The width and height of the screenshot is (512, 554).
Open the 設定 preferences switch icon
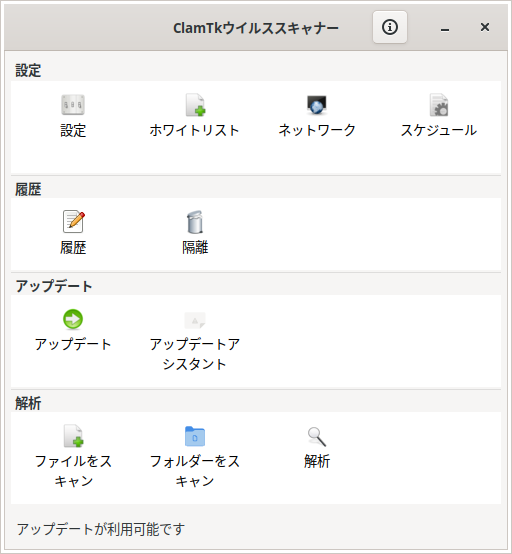pyautogui.click(x=73, y=105)
